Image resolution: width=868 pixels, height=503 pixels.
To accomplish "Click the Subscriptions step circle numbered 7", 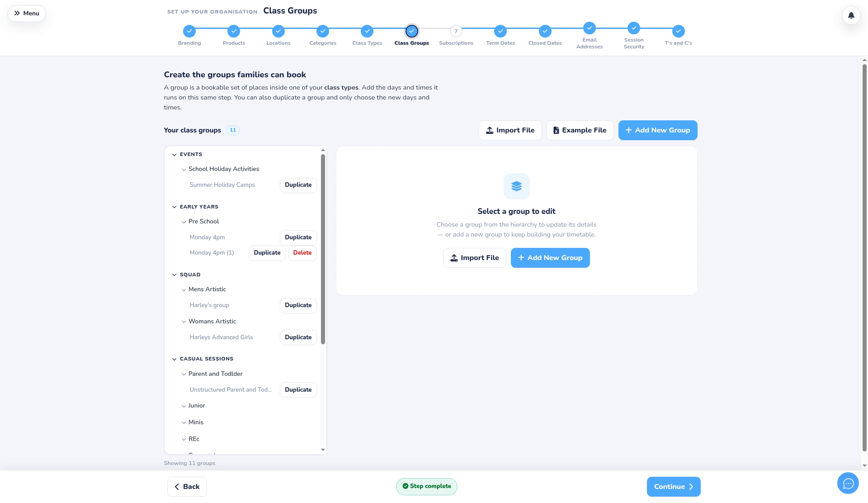I will (456, 31).
